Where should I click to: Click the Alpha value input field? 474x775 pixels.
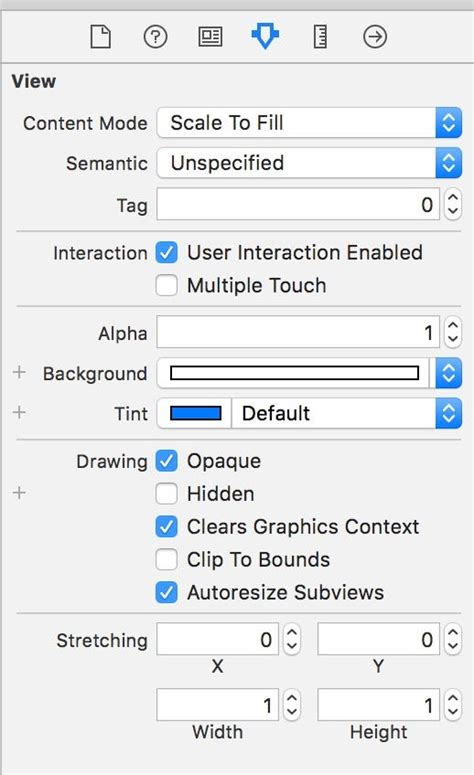point(298,332)
